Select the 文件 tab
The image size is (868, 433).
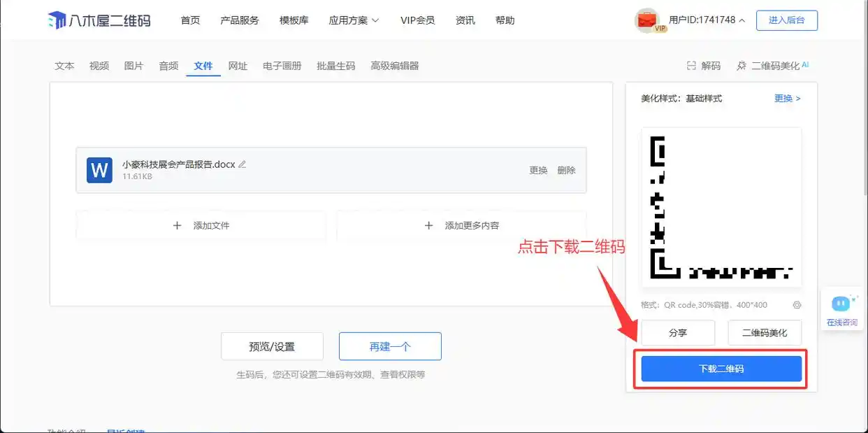(203, 66)
